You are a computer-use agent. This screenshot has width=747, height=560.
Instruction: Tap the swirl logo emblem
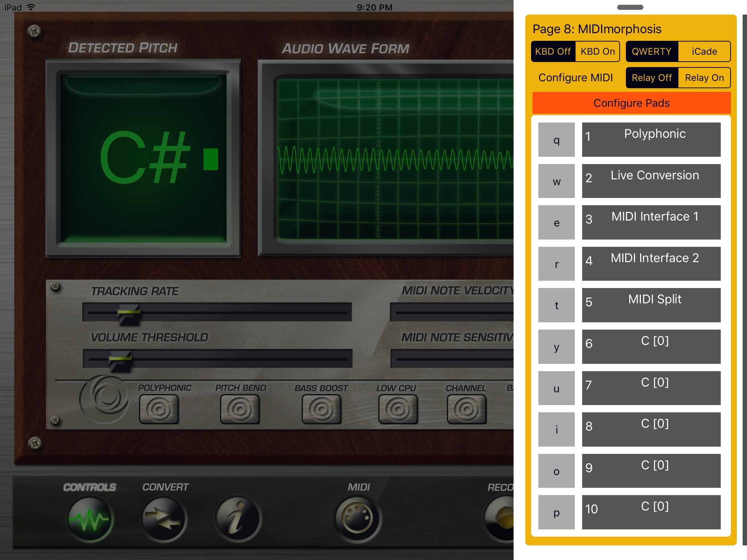[x=105, y=399]
